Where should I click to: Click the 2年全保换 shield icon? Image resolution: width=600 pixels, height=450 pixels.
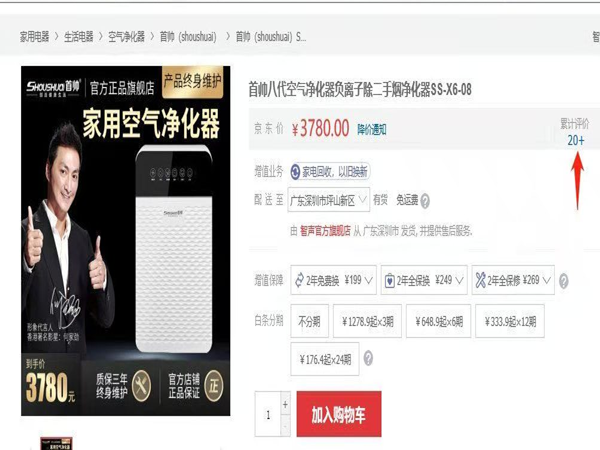point(389,281)
